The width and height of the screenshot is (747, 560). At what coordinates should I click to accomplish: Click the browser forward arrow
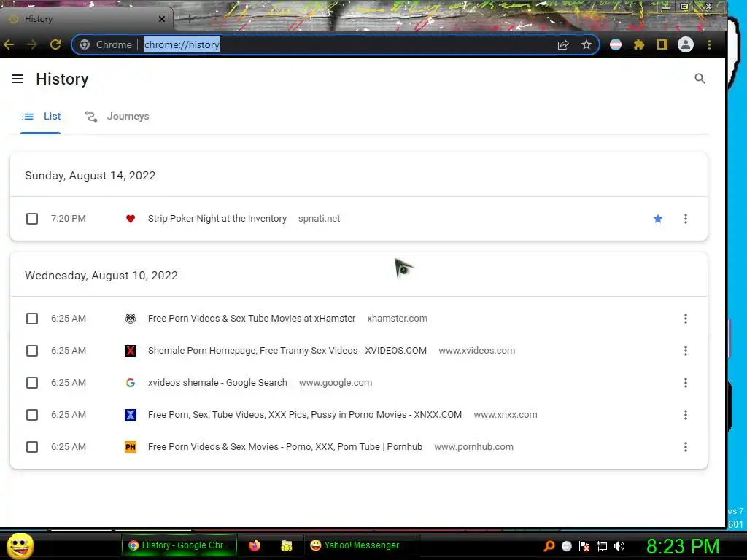pos(32,44)
